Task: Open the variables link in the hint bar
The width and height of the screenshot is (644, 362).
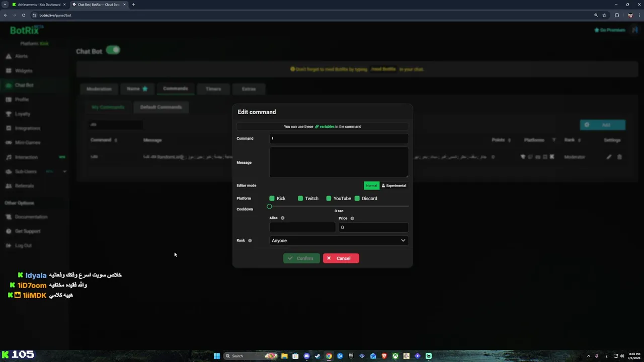Action: click(325, 127)
